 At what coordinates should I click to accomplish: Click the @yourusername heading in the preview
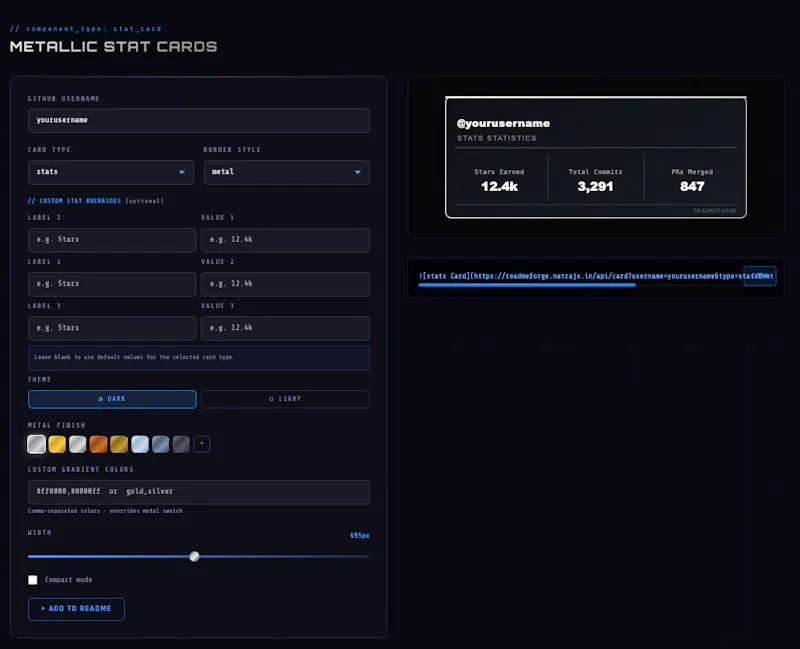click(503, 123)
